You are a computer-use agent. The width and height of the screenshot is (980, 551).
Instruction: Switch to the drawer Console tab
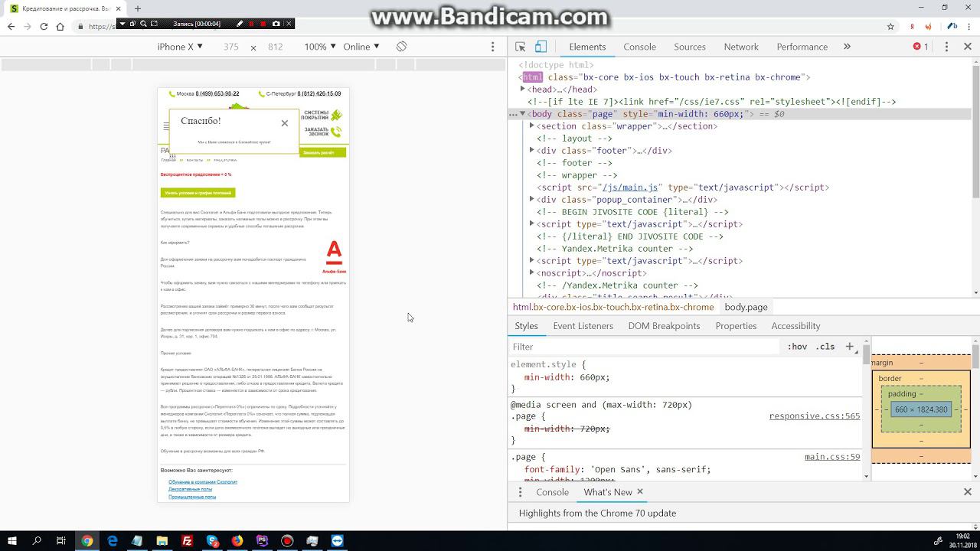552,492
